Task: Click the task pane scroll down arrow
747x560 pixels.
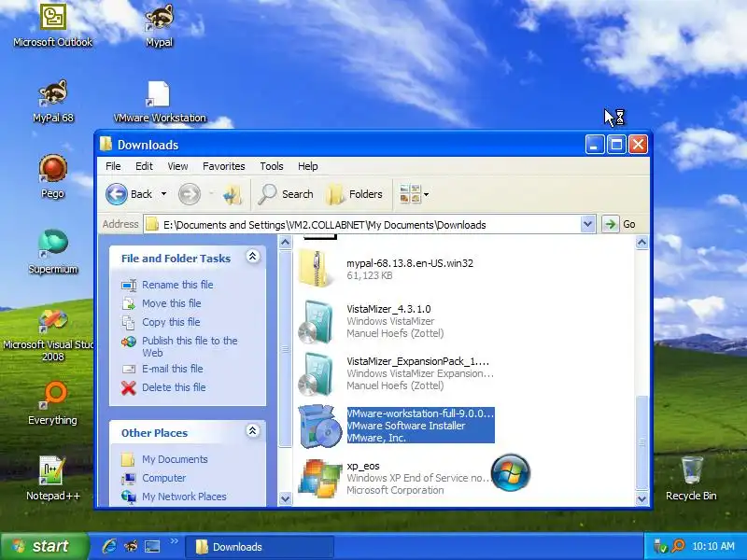Action: 285,498
